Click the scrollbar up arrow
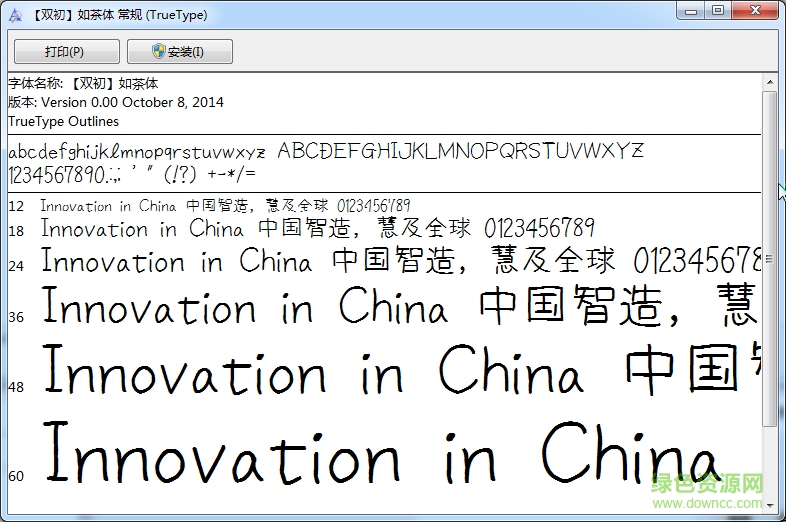 pyautogui.click(x=769, y=80)
